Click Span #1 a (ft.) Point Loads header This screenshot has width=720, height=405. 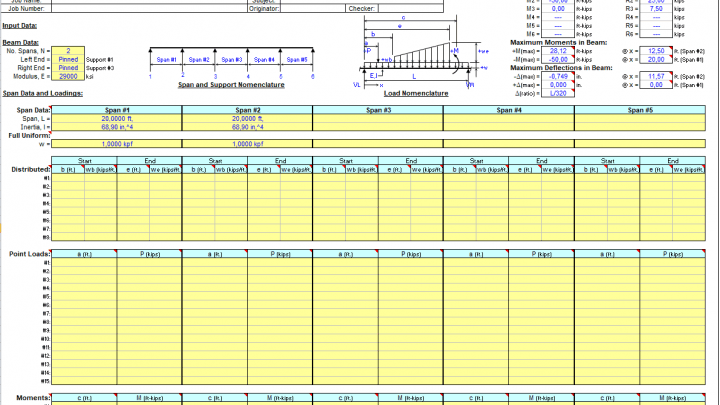84,254
